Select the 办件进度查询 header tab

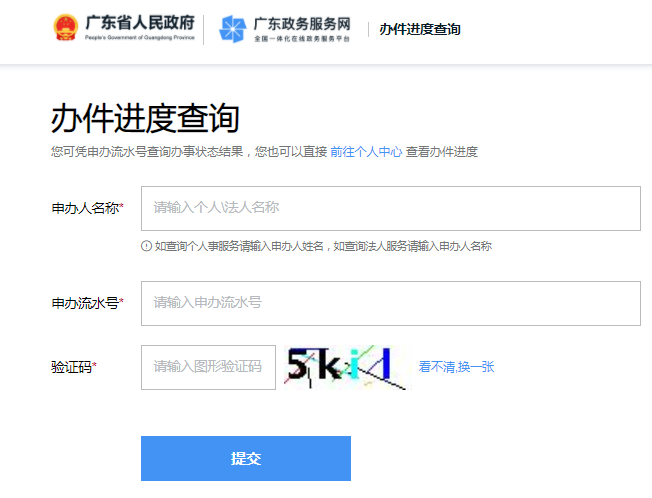tap(420, 30)
